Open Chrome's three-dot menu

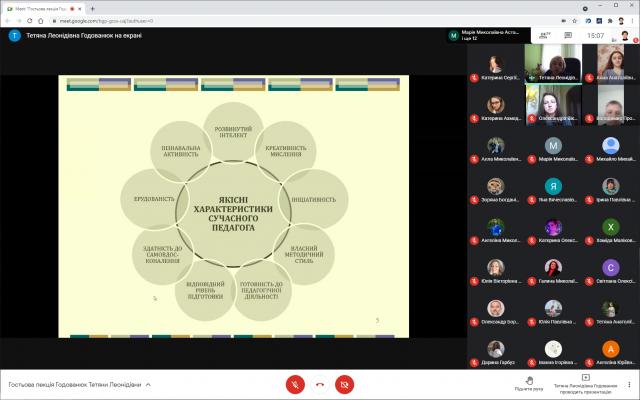click(x=630, y=21)
